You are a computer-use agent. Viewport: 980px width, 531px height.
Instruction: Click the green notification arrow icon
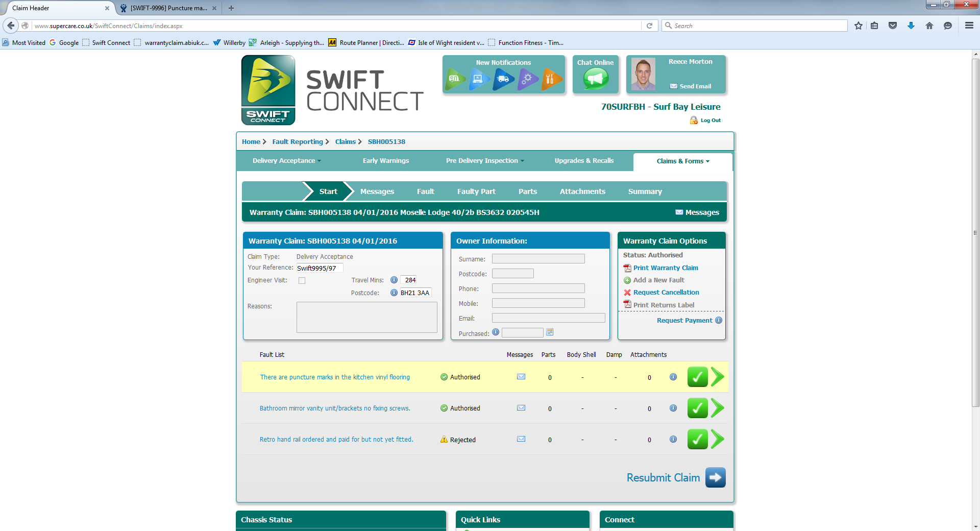tap(455, 79)
